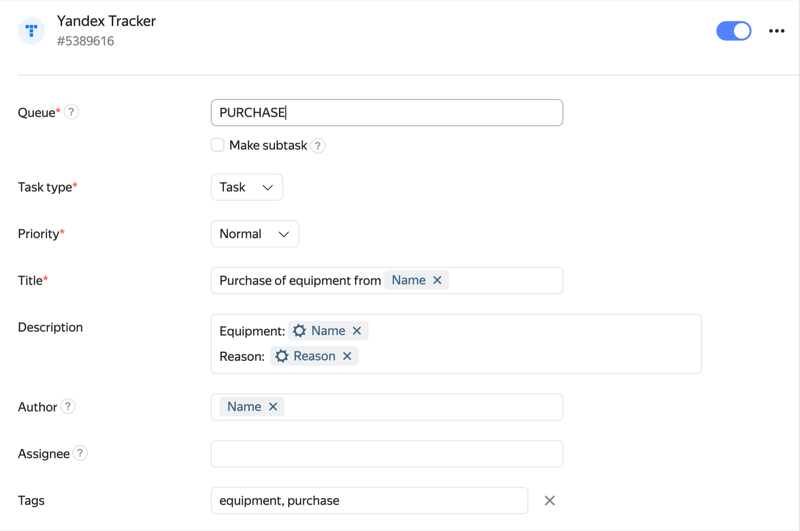Open the Task type dropdown
This screenshot has width=800, height=531.
click(247, 187)
